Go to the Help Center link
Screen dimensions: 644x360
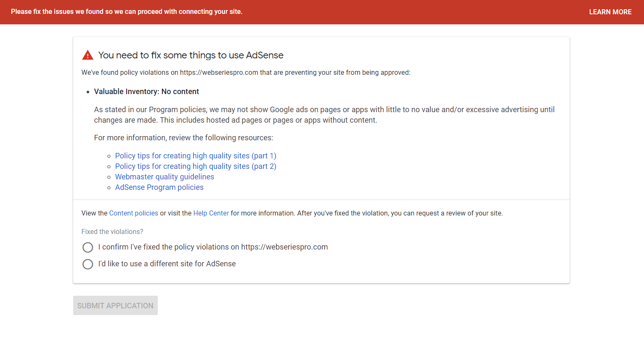tap(211, 213)
